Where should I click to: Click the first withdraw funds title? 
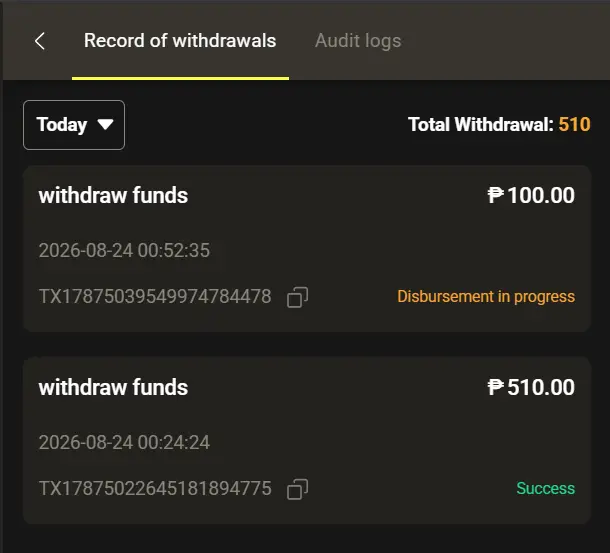(113, 195)
